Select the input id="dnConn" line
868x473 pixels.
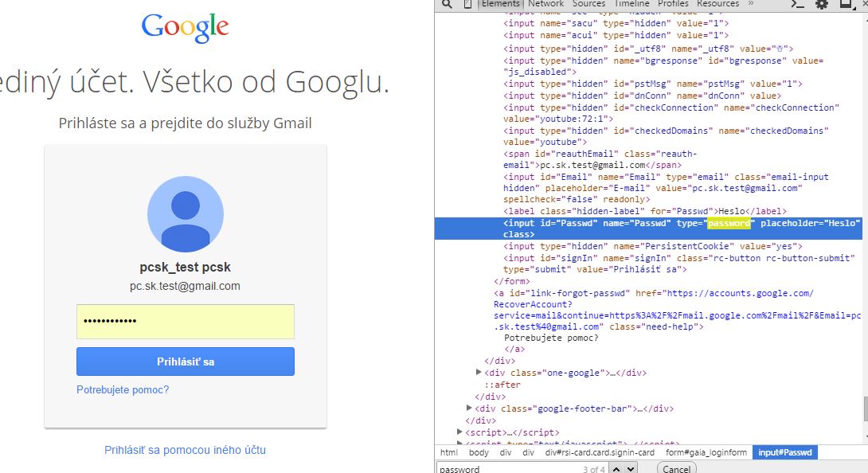coord(642,96)
